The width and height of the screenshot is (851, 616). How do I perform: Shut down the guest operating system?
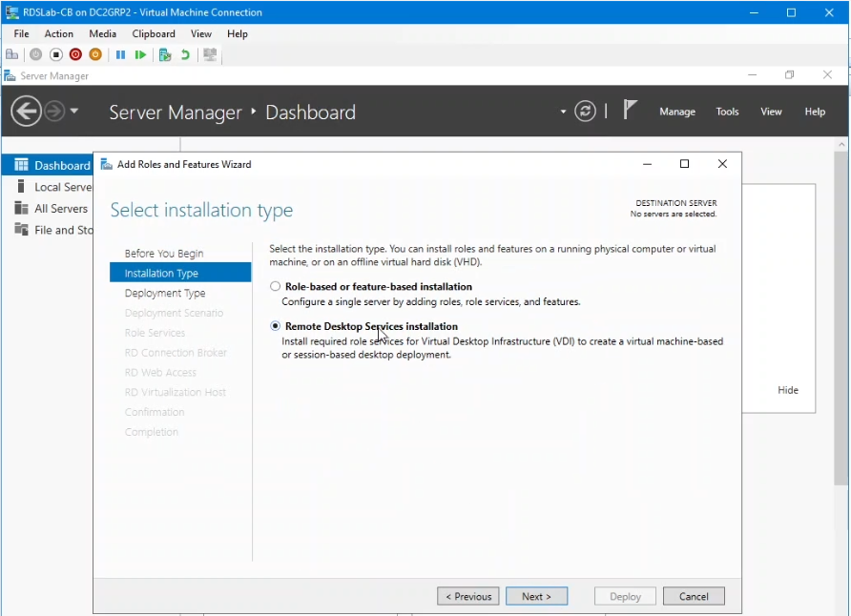pos(75,54)
